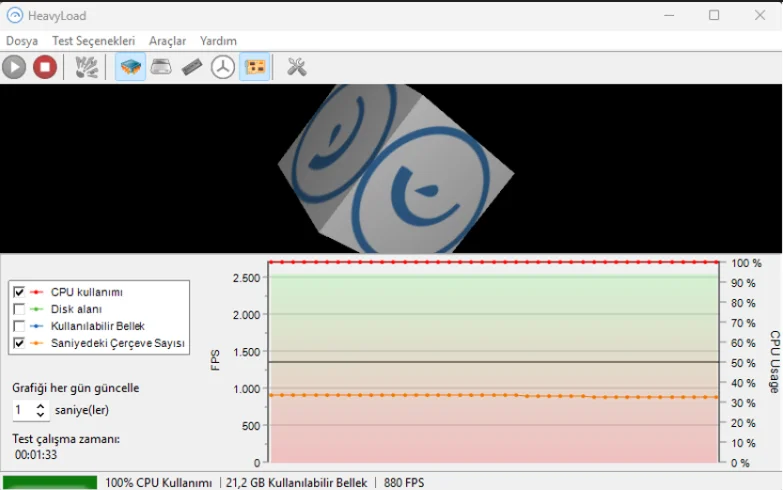783x490 pixels.
Task: Click the 'saniye(ler)' label
Action: (82, 410)
